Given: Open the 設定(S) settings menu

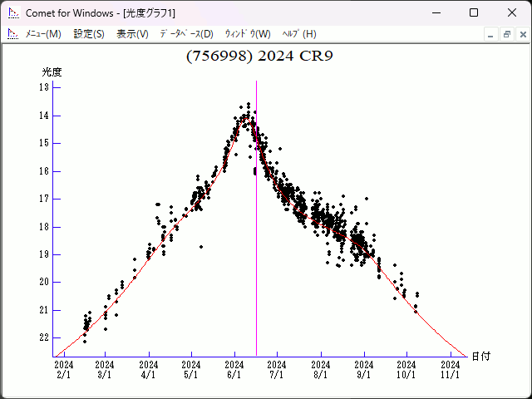Looking at the screenshot, I should pyautogui.click(x=89, y=34).
